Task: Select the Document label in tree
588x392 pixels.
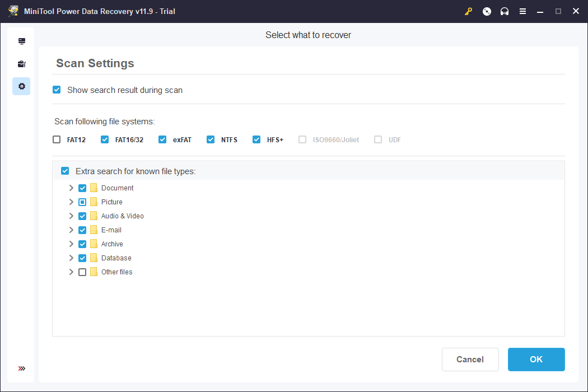Action: tap(118, 188)
